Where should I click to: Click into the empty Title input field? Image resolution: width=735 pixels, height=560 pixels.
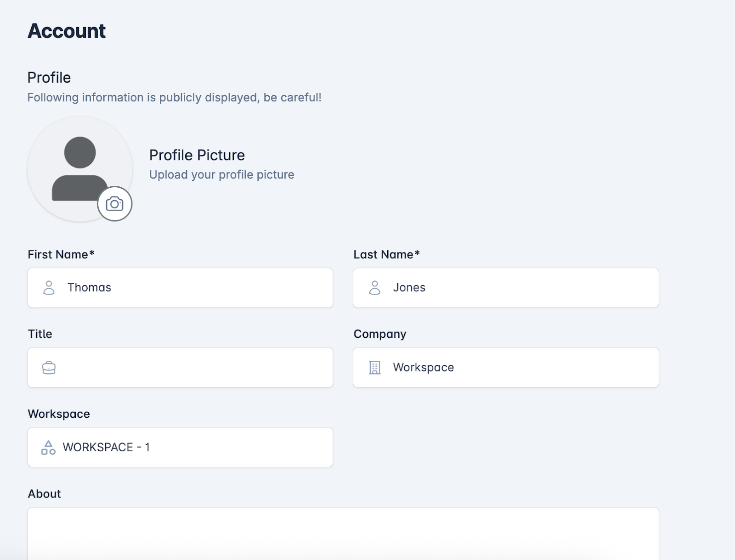click(180, 368)
